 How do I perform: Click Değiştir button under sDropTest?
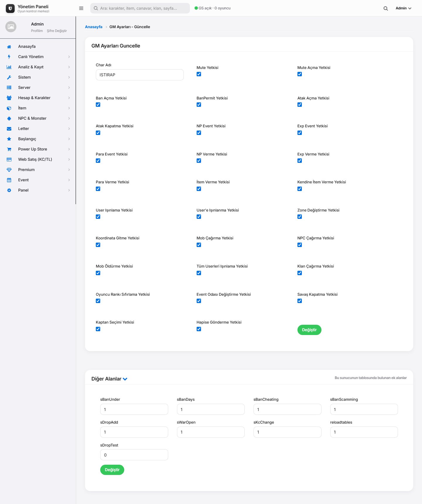(112, 470)
